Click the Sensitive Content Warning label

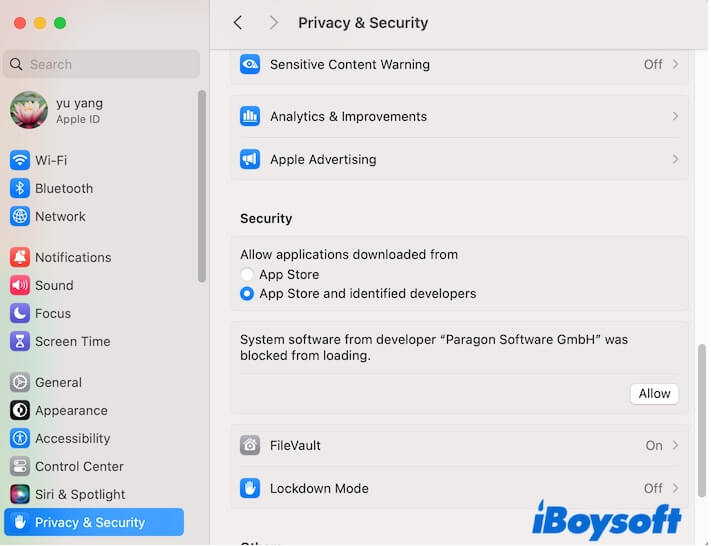coord(350,64)
